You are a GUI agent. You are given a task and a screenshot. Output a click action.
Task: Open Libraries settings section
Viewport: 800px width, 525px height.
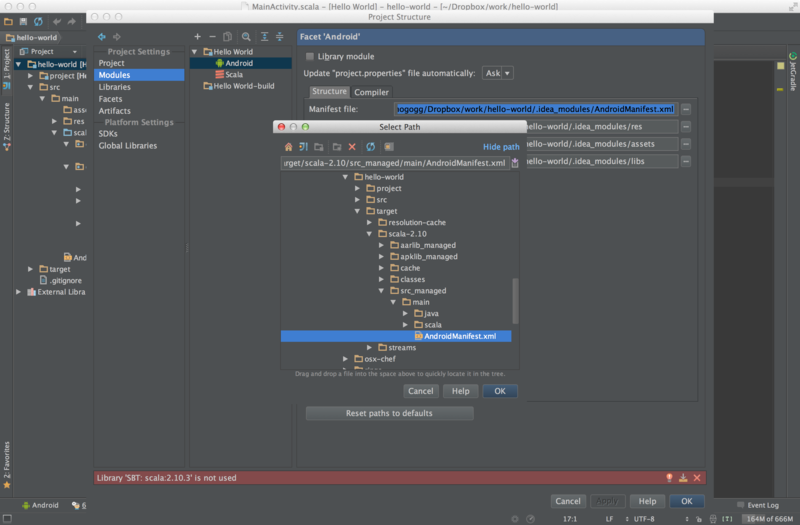tap(114, 87)
